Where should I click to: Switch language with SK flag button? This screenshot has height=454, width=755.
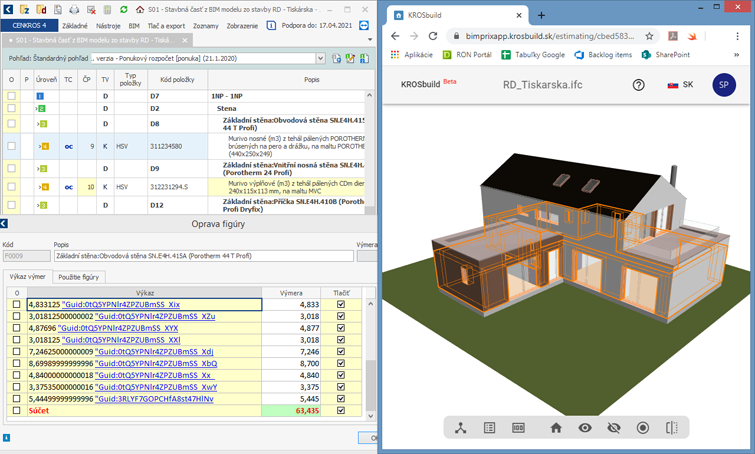(680, 85)
